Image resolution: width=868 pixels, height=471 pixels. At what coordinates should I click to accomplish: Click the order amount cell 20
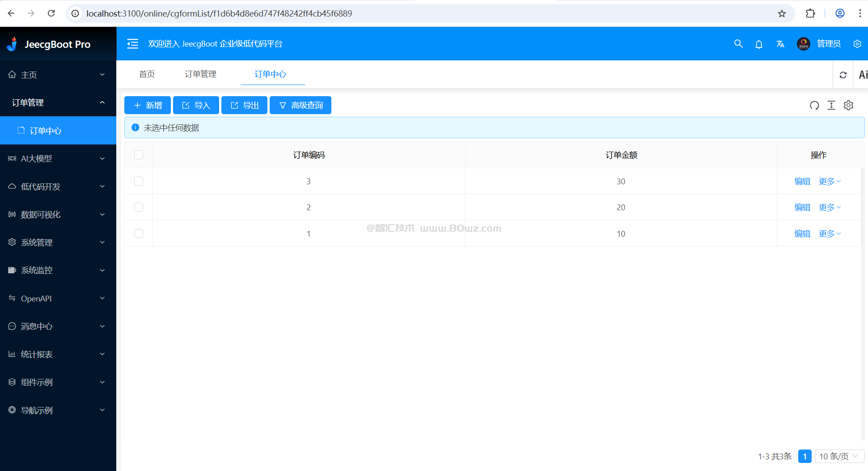[x=621, y=207]
